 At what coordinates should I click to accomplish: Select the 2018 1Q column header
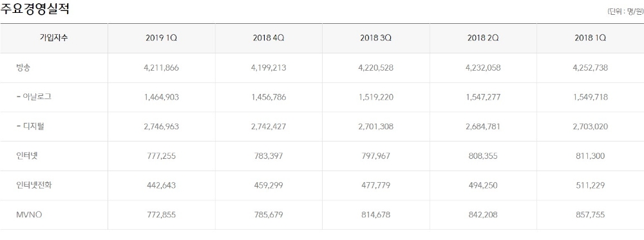click(x=590, y=38)
